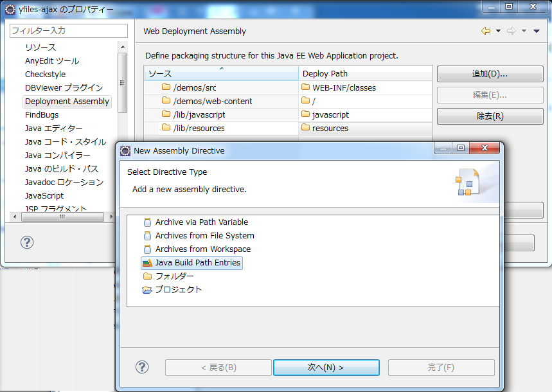The width and height of the screenshot is (552, 392).
Task: Sort table by ソース column header
Action: point(221,73)
